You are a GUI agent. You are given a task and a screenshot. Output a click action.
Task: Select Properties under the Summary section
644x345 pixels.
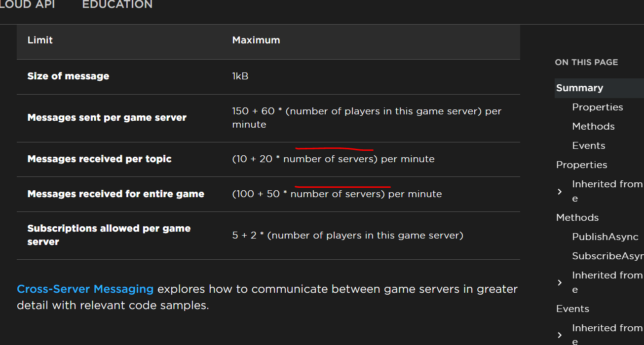(598, 106)
